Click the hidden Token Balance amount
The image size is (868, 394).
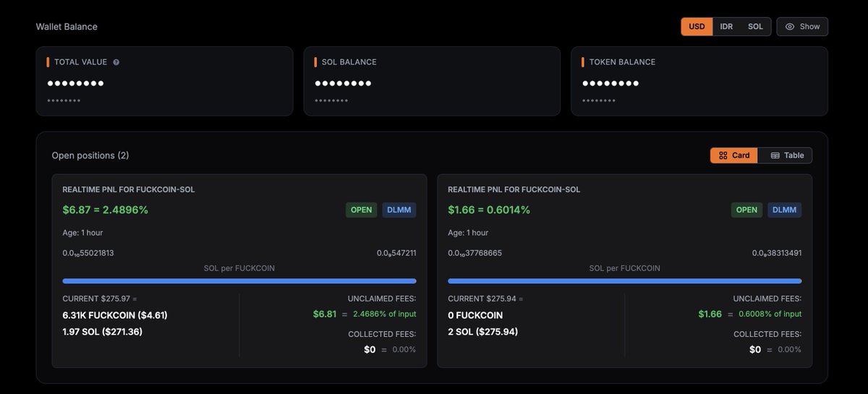tap(610, 83)
